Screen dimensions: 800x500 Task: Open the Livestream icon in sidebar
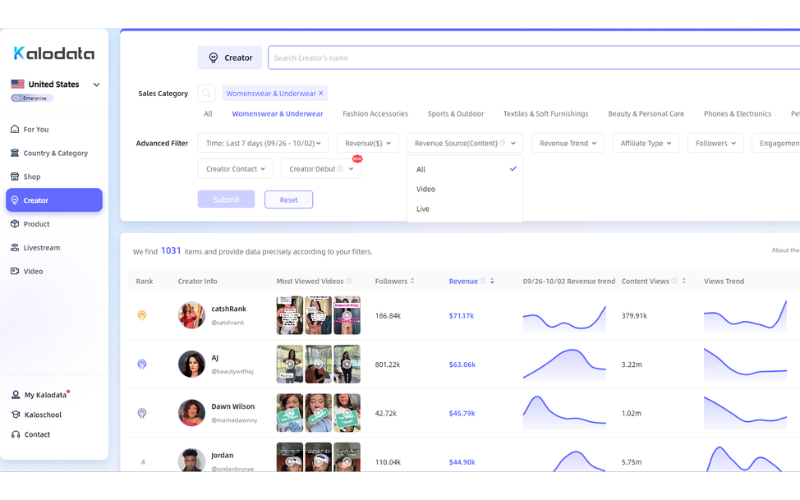point(15,247)
